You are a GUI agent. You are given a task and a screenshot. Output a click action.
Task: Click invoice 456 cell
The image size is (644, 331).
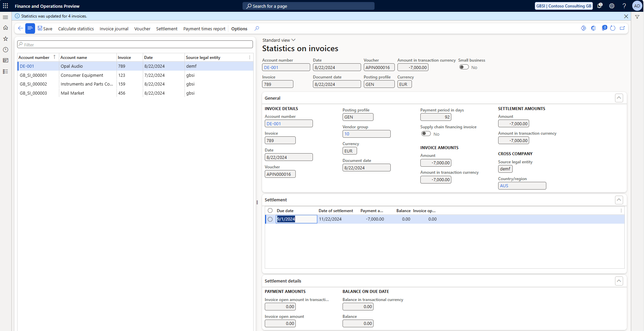point(130,93)
